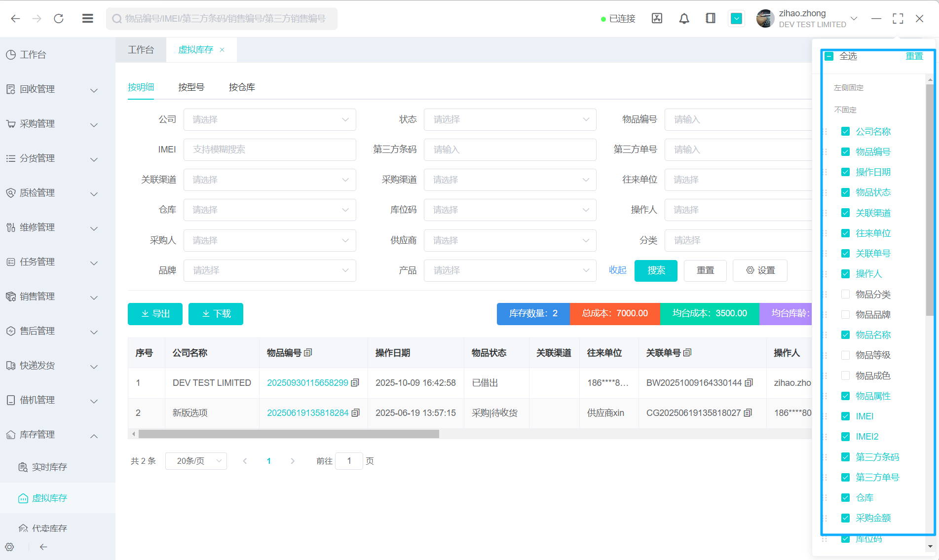
Task: Open the 公司 dropdown filter
Action: point(269,120)
